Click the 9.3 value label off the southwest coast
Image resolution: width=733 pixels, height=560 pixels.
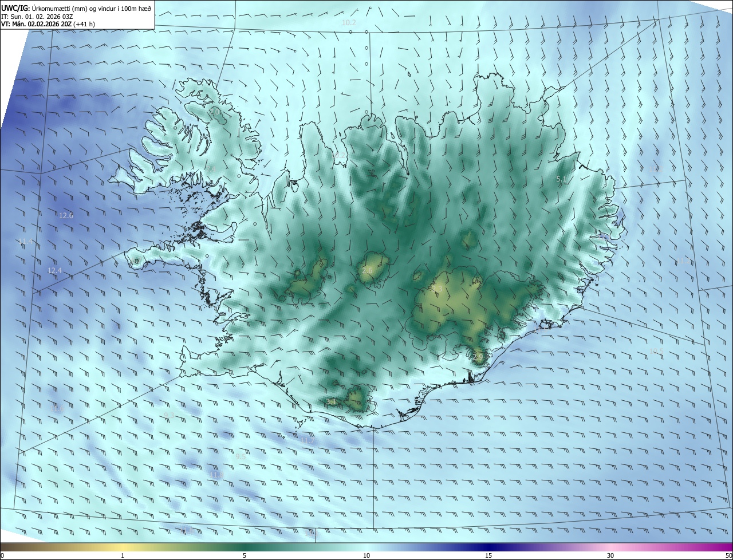pyautogui.click(x=169, y=415)
